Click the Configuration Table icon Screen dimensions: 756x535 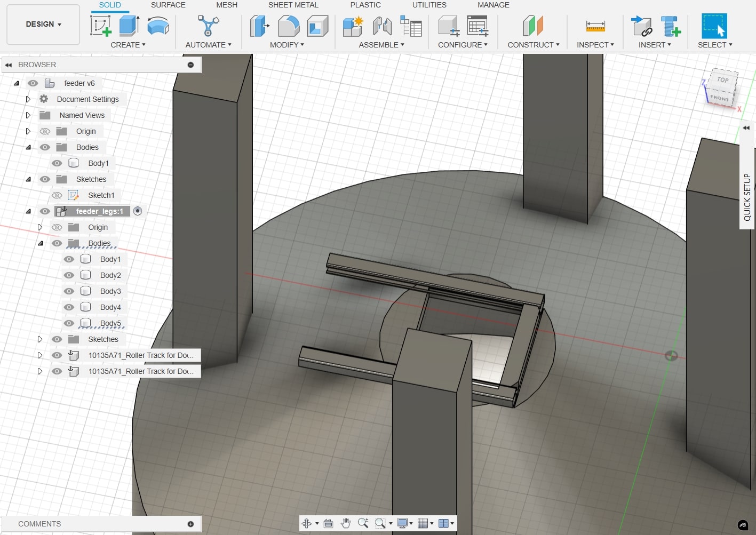pyautogui.click(x=478, y=26)
